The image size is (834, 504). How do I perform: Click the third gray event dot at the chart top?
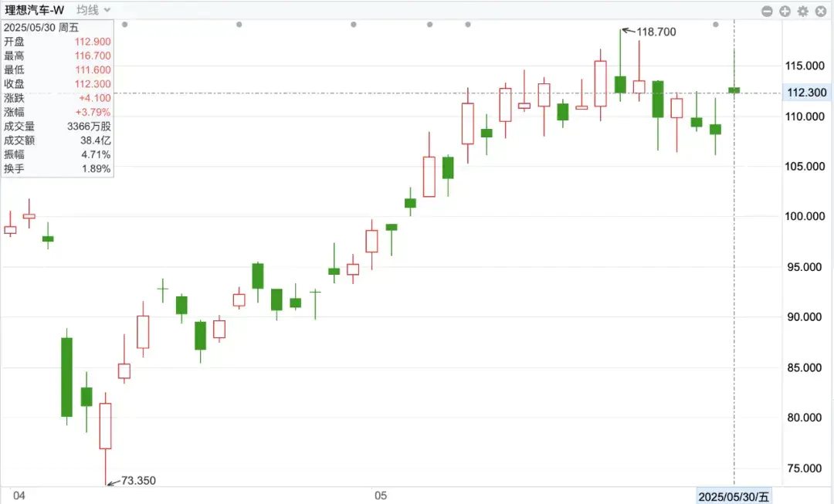pyautogui.click(x=353, y=25)
